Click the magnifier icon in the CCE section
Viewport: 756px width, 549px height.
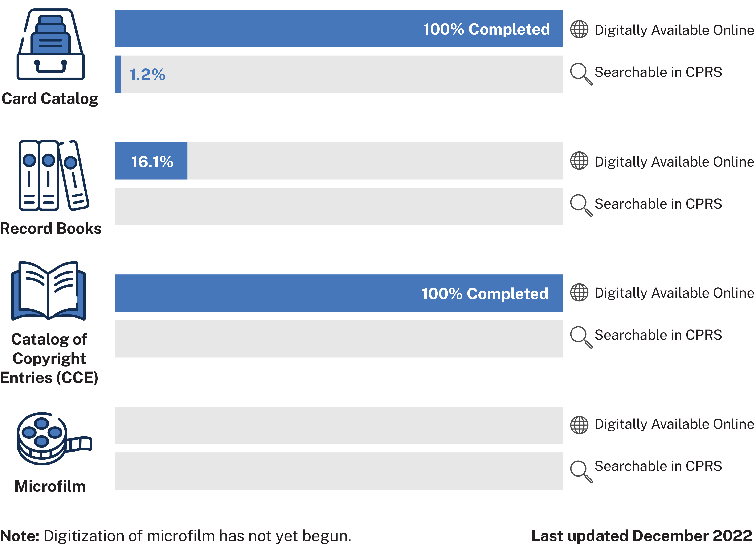tap(581, 337)
